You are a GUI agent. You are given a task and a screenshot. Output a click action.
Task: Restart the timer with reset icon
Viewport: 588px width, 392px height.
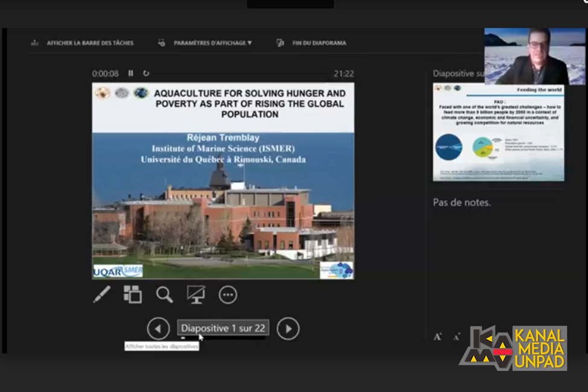(x=146, y=74)
